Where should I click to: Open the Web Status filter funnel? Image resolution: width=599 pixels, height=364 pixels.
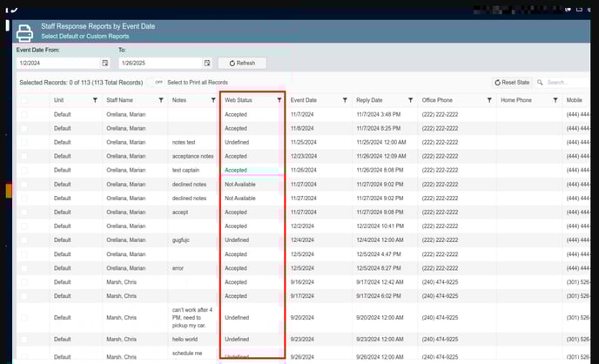pos(279,100)
